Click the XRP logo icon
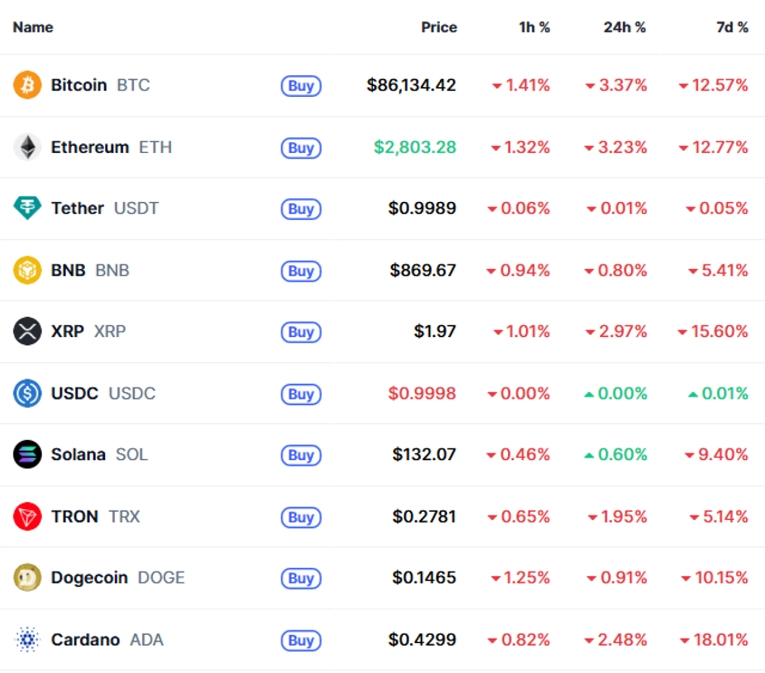The width and height of the screenshot is (765, 673). [27, 331]
